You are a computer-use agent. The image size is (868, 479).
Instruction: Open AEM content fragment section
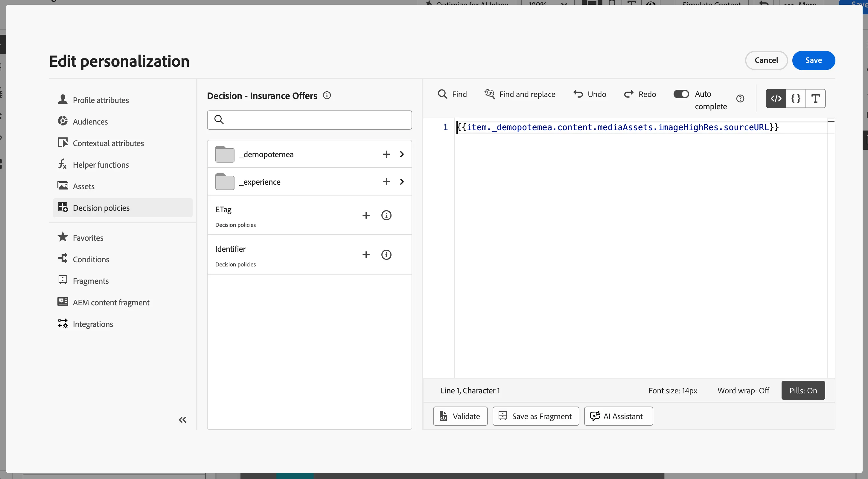click(x=122, y=302)
